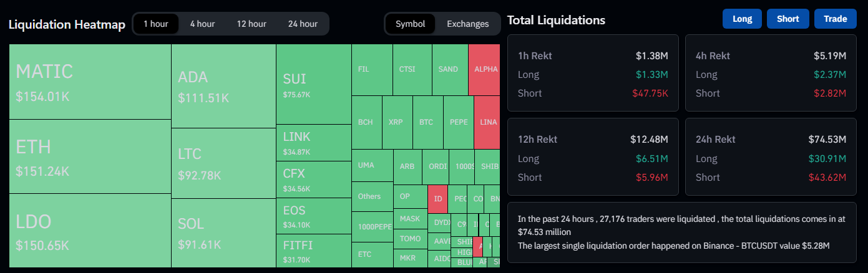The width and height of the screenshot is (868, 273).
Task: Show the 24 hour liquidation heatmap
Action: (x=303, y=24)
